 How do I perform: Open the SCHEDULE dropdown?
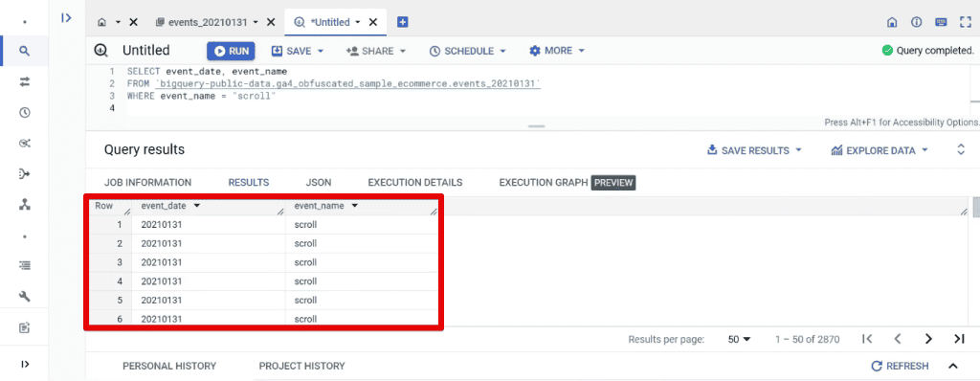click(x=467, y=52)
